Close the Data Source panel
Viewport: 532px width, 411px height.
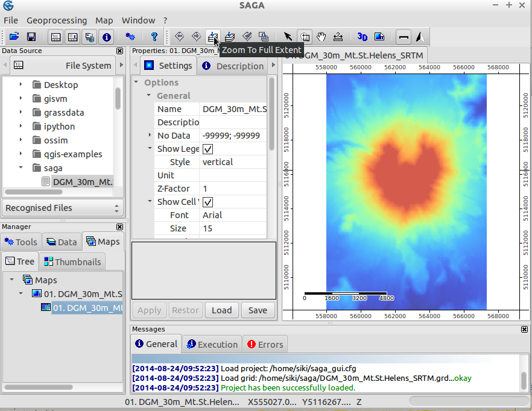120,51
